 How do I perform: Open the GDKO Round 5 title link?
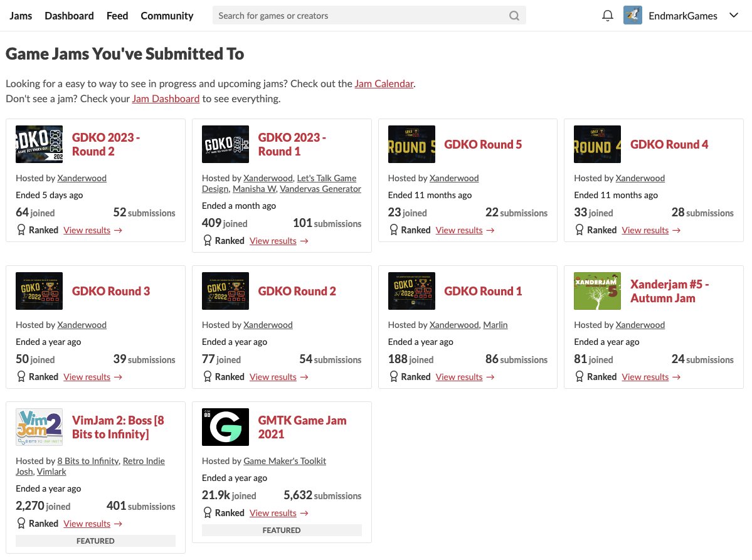click(483, 144)
